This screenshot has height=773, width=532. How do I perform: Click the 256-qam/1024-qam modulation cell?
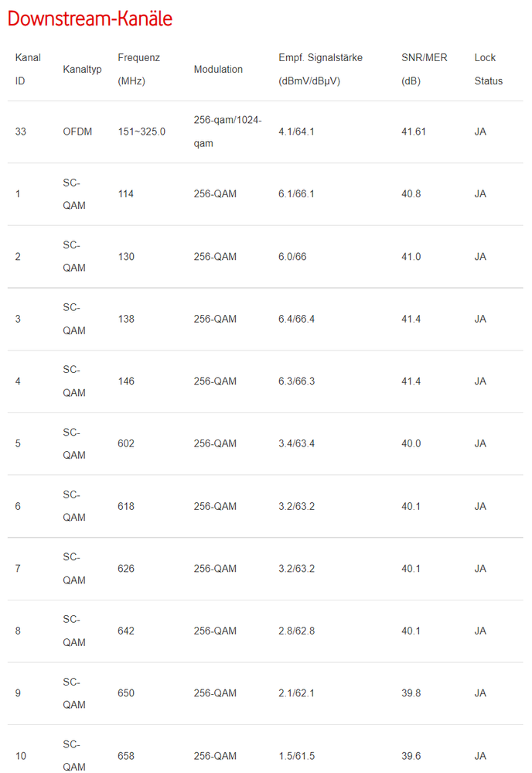tap(227, 132)
